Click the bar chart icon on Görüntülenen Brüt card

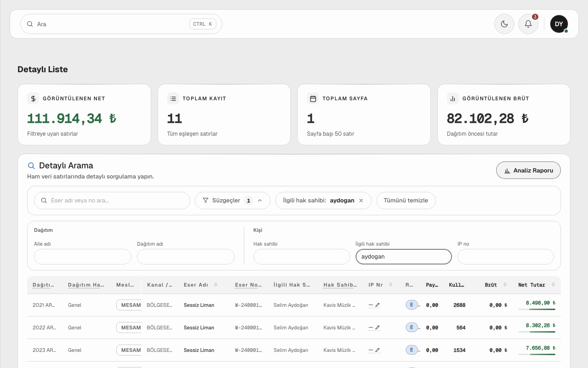[x=452, y=98]
